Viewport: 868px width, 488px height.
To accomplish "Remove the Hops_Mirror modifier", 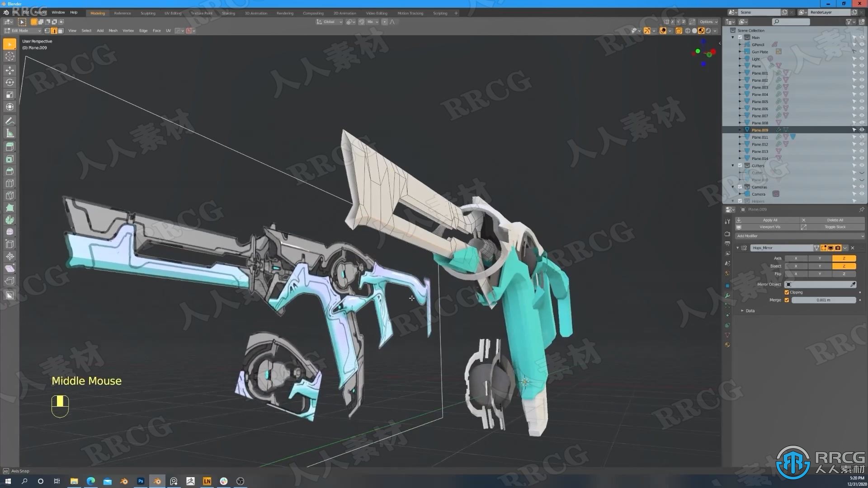I will pyautogui.click(x=853, y=248).
